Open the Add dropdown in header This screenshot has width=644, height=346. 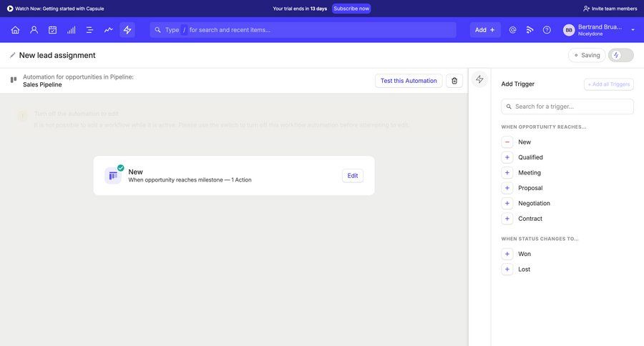484,30
